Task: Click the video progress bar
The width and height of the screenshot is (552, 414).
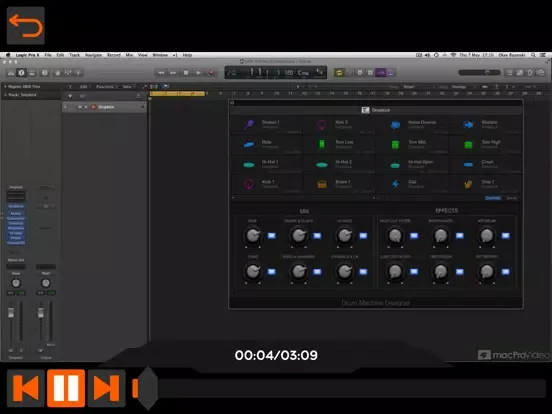Action: [x=339, y=388]
